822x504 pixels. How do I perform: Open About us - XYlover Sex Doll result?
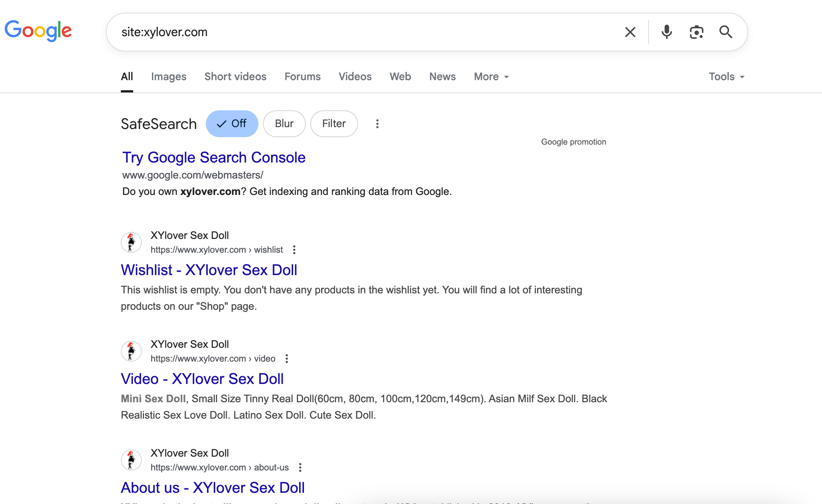tap(213, 488)
